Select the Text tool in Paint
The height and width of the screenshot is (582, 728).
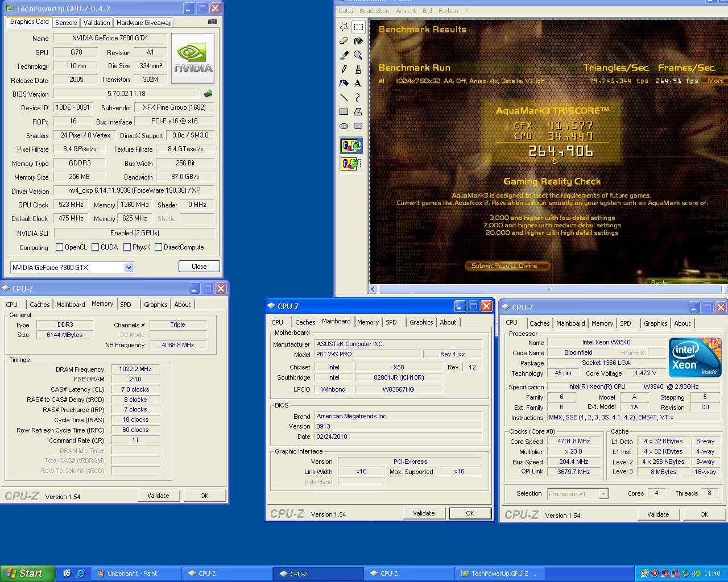358,84
